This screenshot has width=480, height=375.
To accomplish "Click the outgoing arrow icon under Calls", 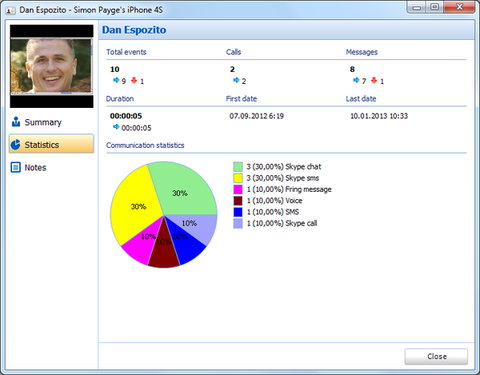I will [236, 80].
